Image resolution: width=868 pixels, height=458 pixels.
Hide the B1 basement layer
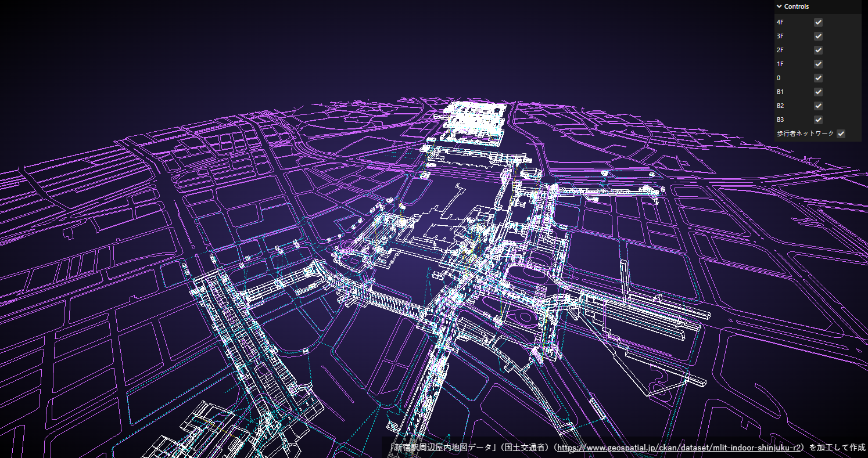click(x=818, y=92)
